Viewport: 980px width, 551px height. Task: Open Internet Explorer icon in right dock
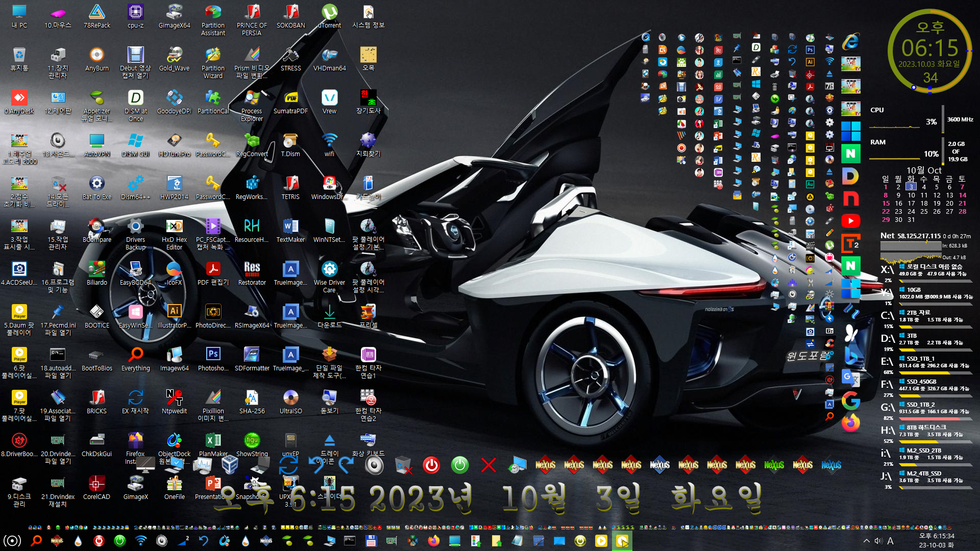[850, 42]
